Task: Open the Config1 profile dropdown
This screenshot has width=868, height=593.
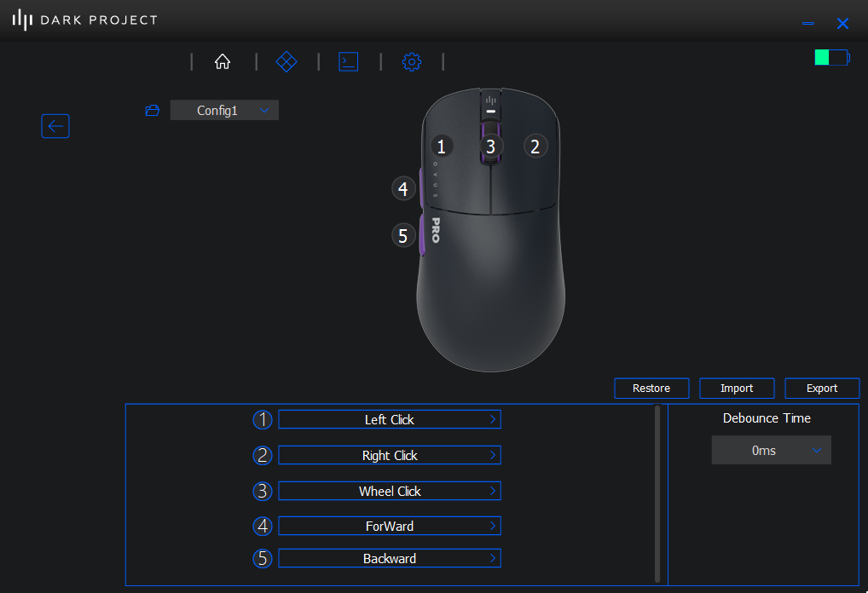Action: (x=224, y=110)
